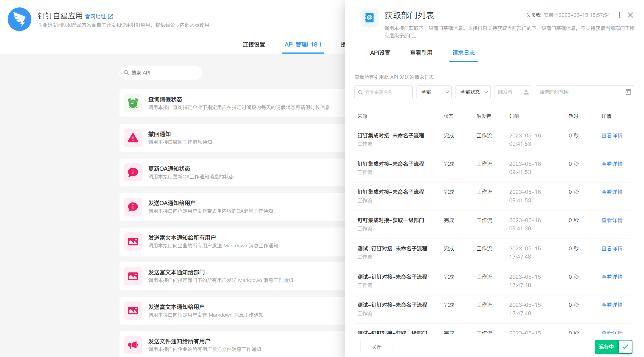Open the more options vertical dots menu
Image resolution: width=644 pixels, height=357 pixels.
[x=619, y=15]
